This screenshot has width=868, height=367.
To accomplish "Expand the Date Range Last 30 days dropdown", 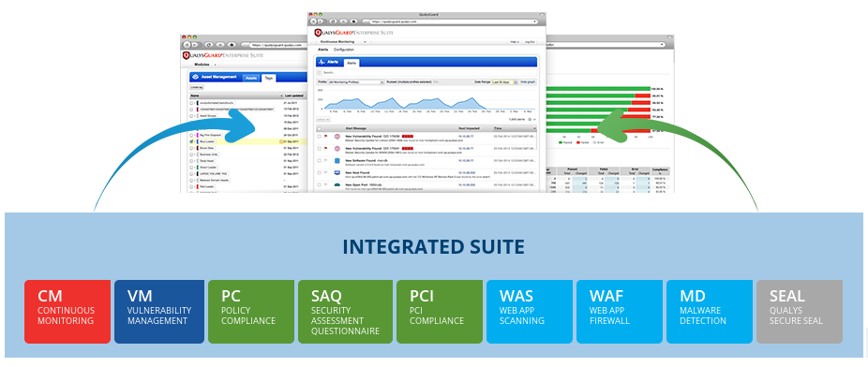I will coord(503,81).
